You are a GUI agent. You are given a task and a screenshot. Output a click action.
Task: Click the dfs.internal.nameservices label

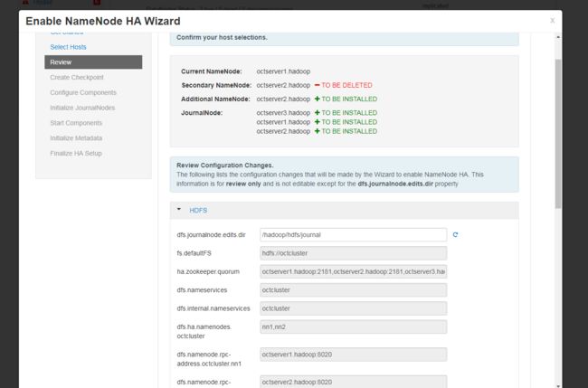click(213, 308)
